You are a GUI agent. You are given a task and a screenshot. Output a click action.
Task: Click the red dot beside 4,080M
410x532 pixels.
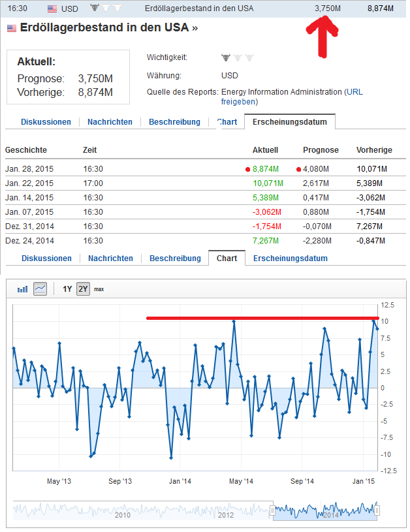pyautogui.click(x=298, y=169)
